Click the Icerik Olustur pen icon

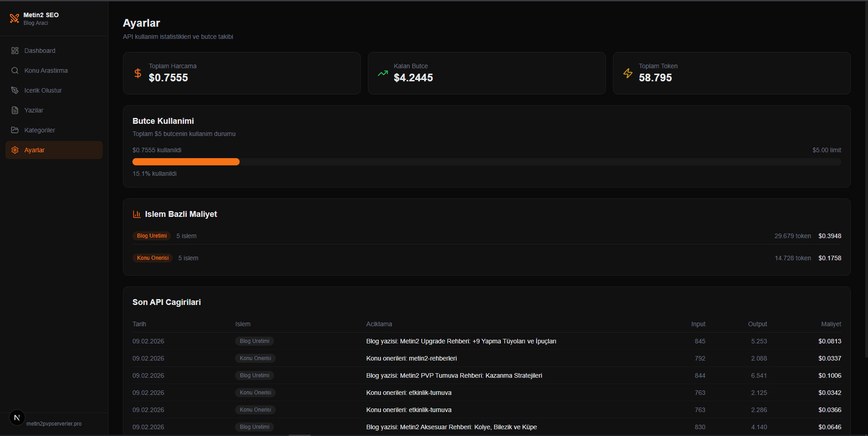(x=15, y=90)
